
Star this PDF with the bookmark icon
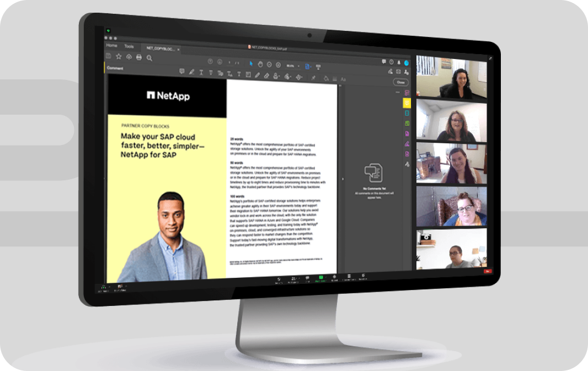coord(118,57)
